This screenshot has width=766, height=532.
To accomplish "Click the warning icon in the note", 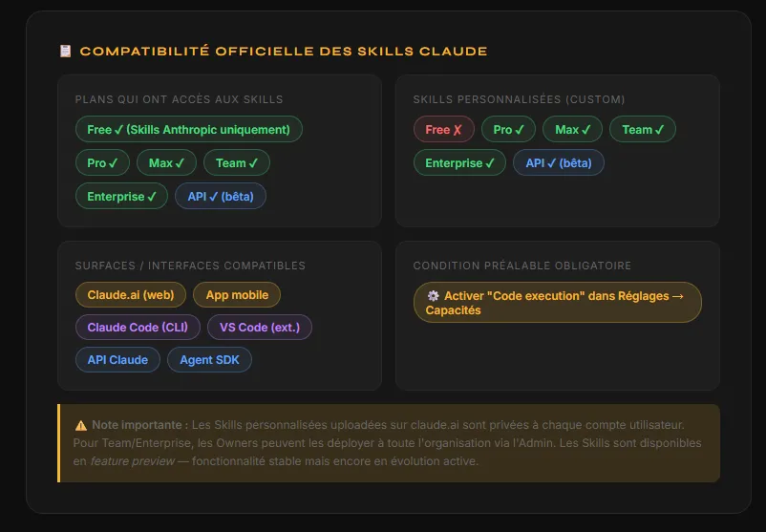I will click(80, 424).
